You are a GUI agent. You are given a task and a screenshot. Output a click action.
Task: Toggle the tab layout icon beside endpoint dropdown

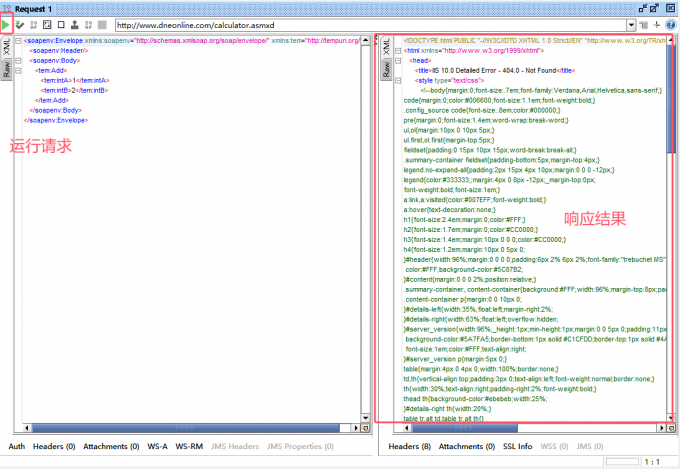[644, 25]
